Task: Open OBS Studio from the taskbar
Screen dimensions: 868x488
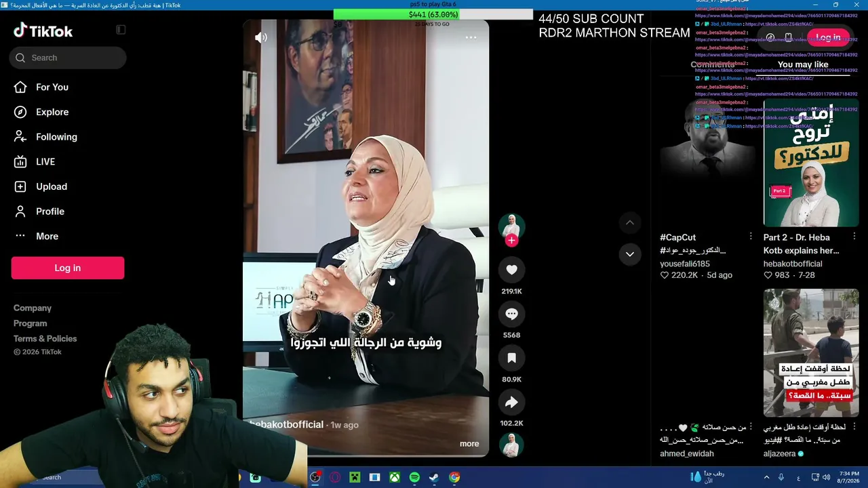Action: [315, 477]
